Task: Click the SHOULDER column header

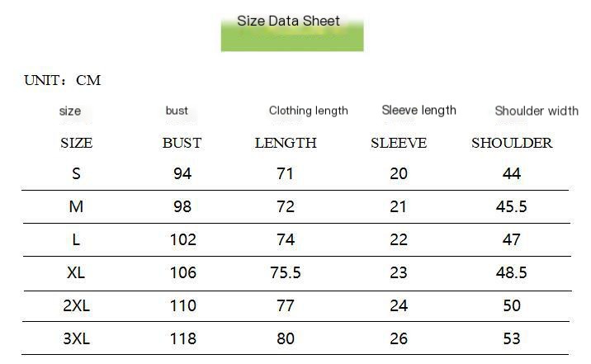Action: click(512, 143)
